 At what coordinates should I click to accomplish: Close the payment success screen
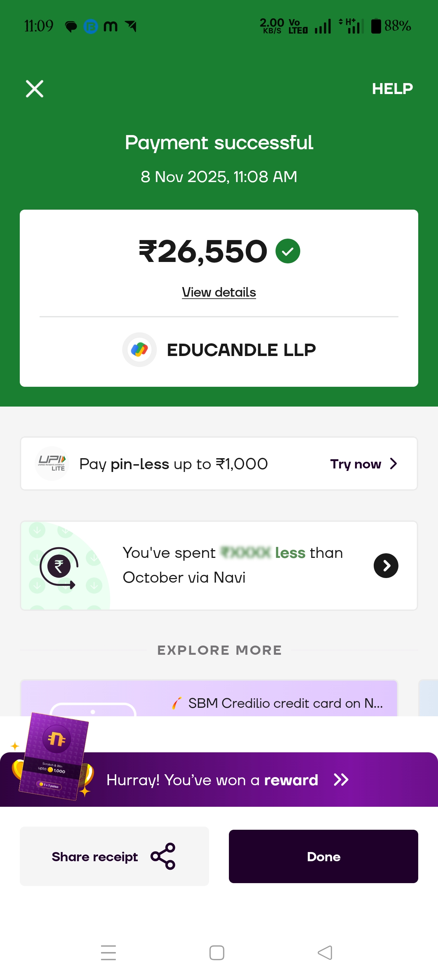(35, 89)
